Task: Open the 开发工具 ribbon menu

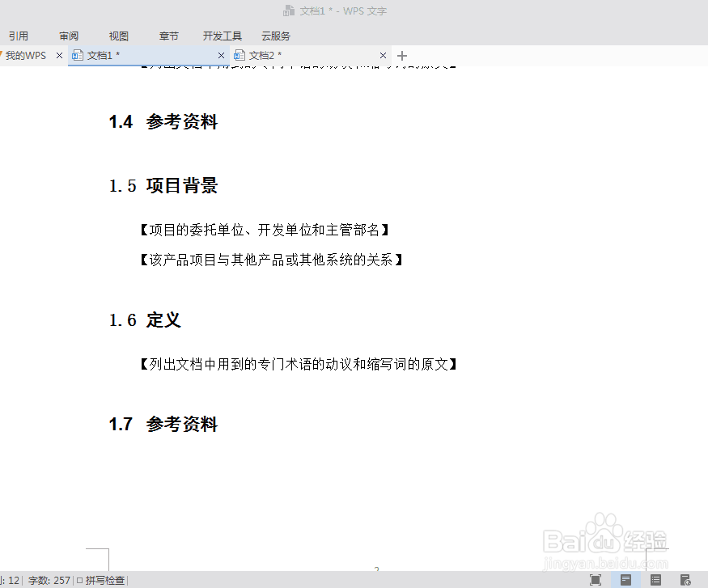Action: 222,36
